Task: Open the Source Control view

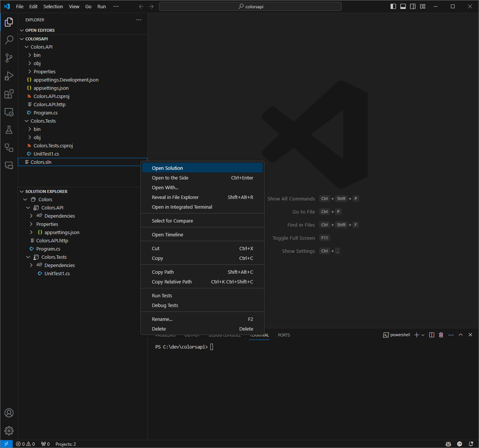Action: [9, 58]
